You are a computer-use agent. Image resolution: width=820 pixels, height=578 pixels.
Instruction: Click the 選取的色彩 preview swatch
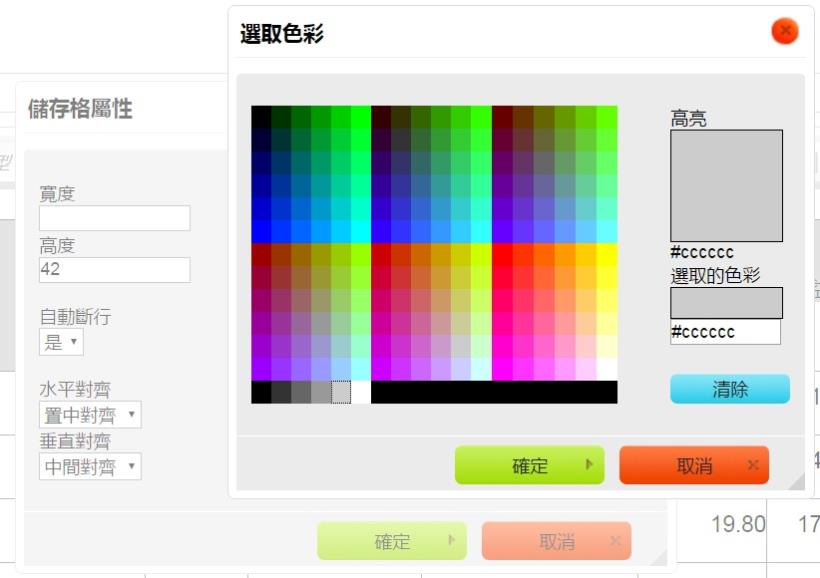[726, 303]
